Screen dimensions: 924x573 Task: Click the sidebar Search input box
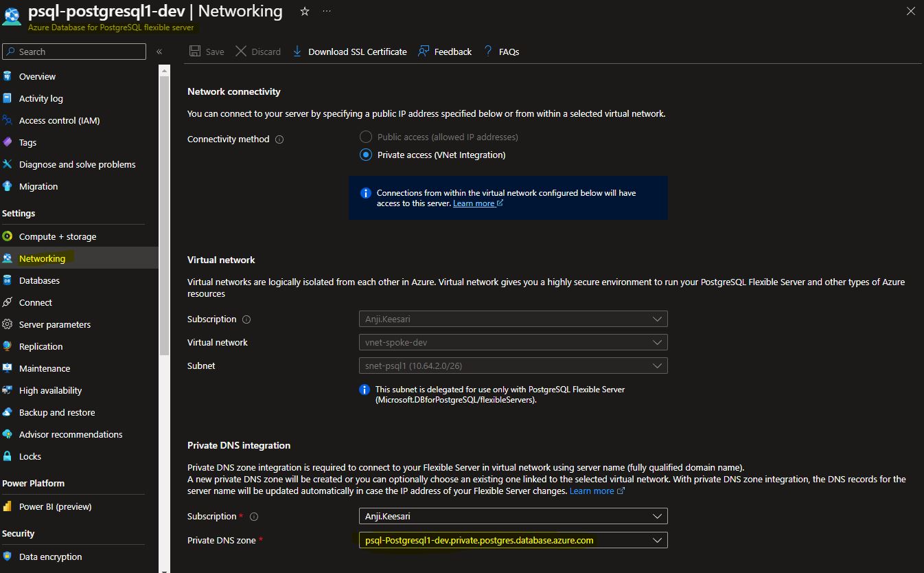[x=74, y=52]
